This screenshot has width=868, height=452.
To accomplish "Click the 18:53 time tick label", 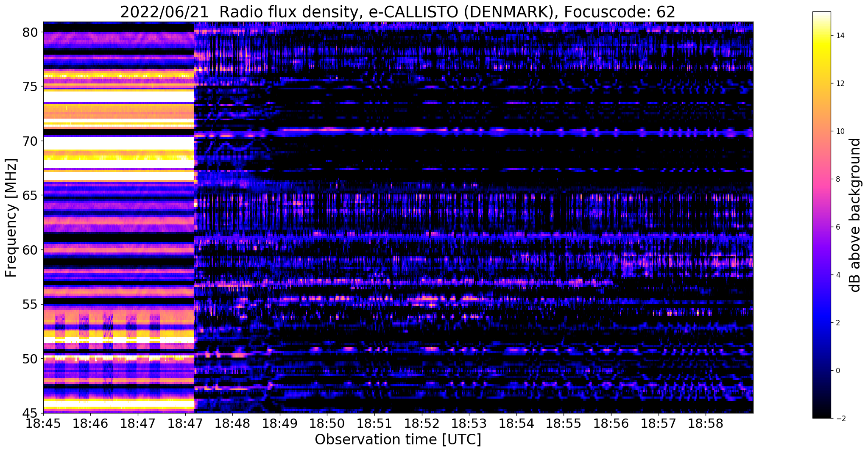I will 469,424.
